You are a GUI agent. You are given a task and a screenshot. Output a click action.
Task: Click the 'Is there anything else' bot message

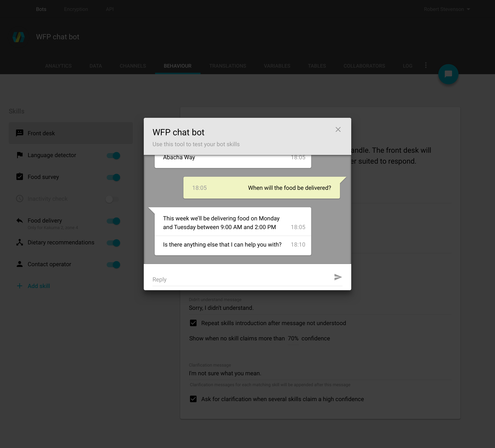[x=233, y=245]
